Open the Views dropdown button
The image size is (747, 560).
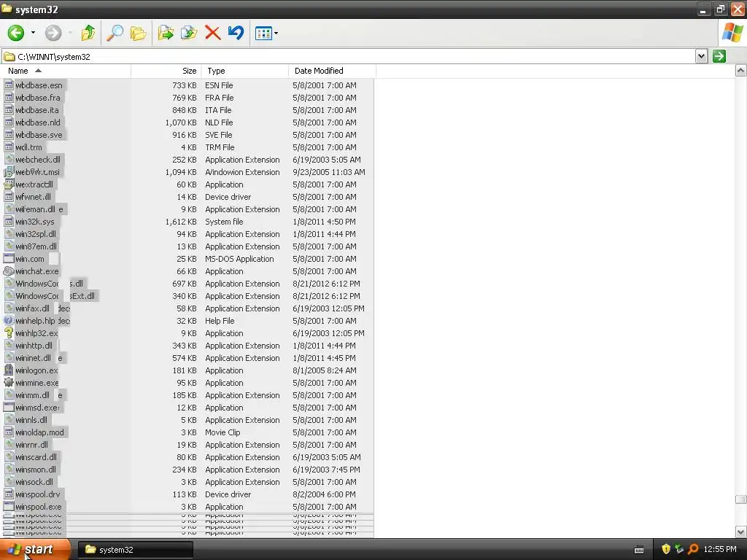[x=266, y=34]
